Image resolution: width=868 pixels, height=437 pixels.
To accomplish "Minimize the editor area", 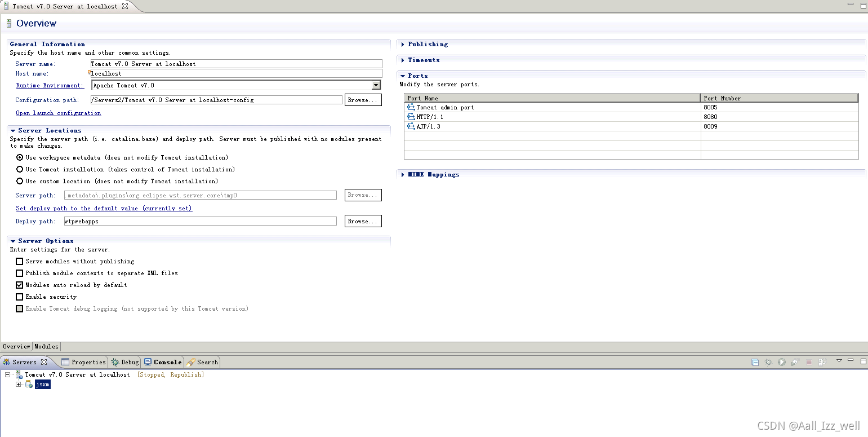I will point(851,5).
